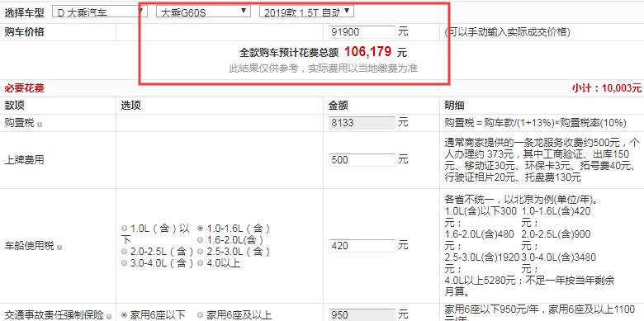This screenshot has width=644, height=321.
Task: Click the help icon next to 购置税
Action: (40, 124)
